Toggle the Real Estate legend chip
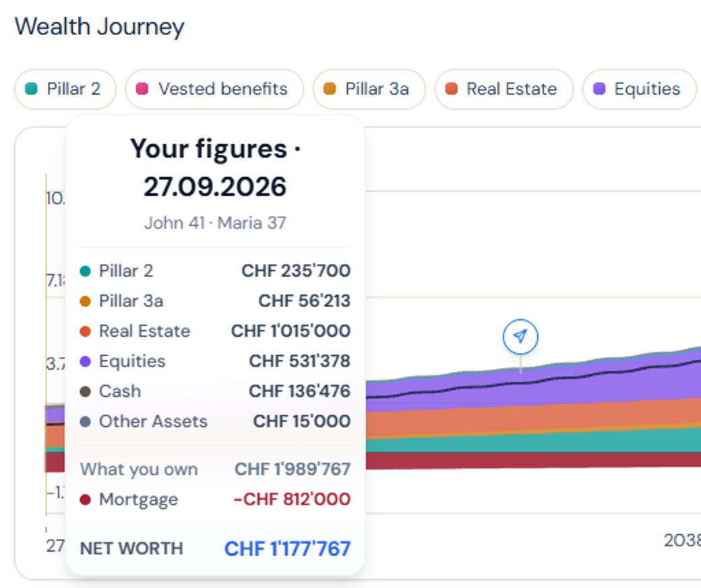 pos(504,89)
